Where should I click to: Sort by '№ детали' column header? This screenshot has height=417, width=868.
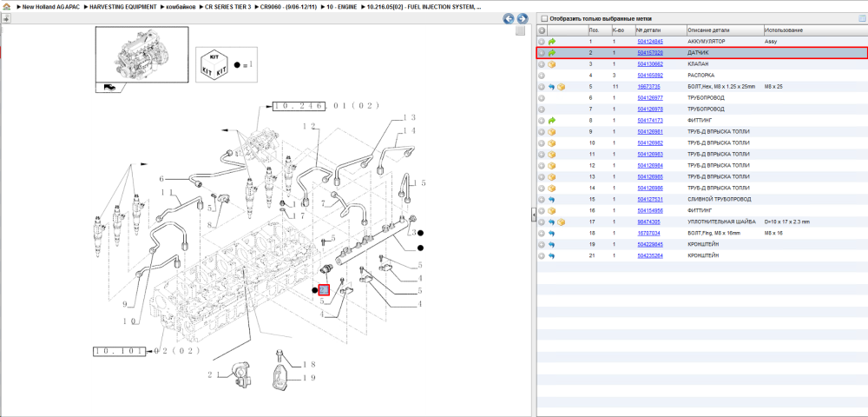660,30
